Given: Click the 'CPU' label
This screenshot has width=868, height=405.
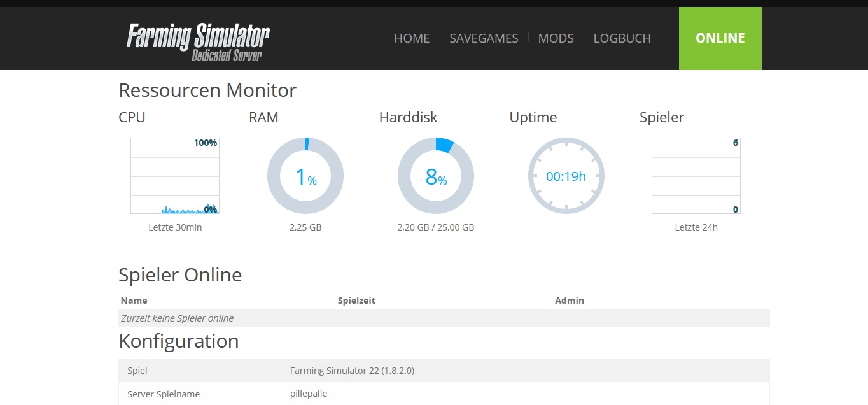Looking at the screenshot, I should coord(132,117).
